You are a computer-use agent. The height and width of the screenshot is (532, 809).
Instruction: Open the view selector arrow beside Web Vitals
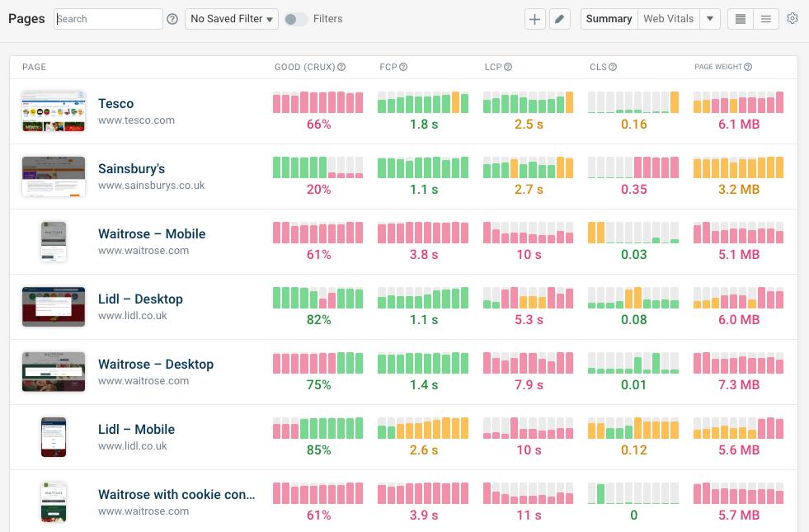[x=709, y=18]
